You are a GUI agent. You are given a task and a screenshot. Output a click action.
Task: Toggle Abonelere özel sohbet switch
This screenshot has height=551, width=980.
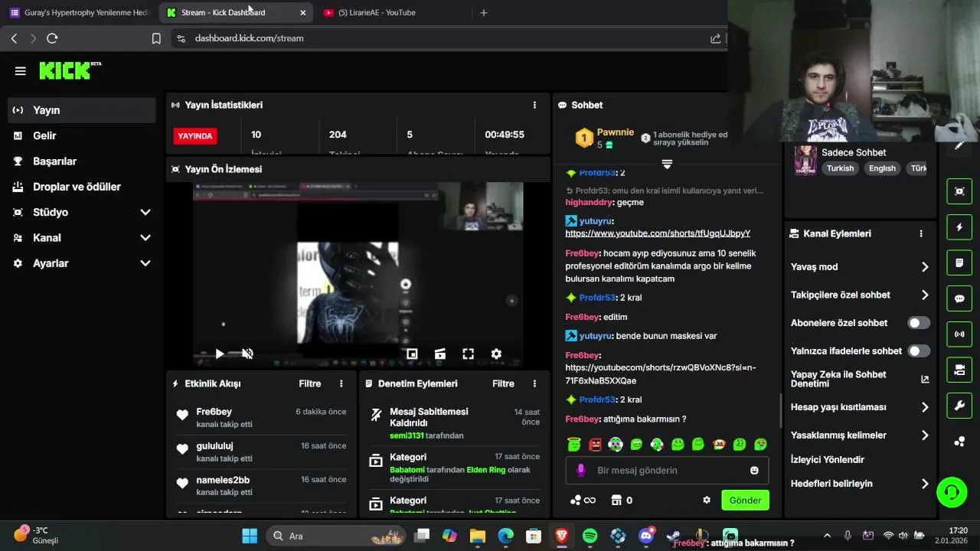(919, 323)
